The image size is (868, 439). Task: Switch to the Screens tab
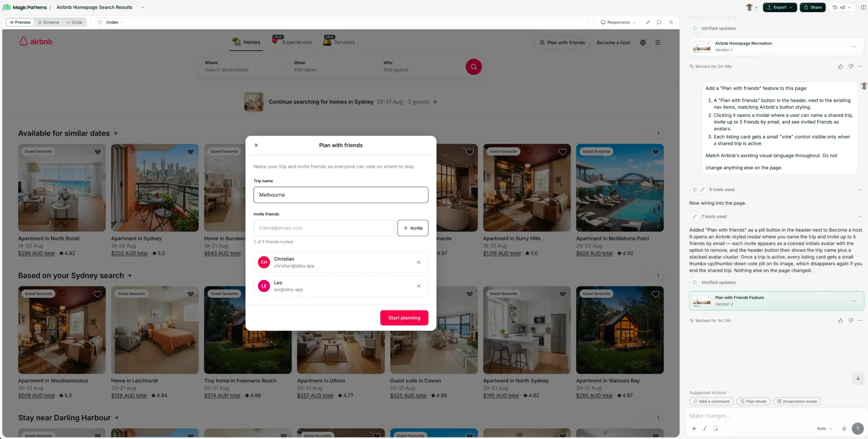pyautogui.click(x=48, y=22)
